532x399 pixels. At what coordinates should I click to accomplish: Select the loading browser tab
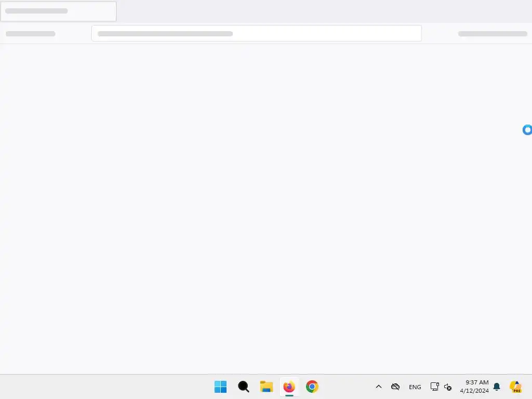click(58, 11)
